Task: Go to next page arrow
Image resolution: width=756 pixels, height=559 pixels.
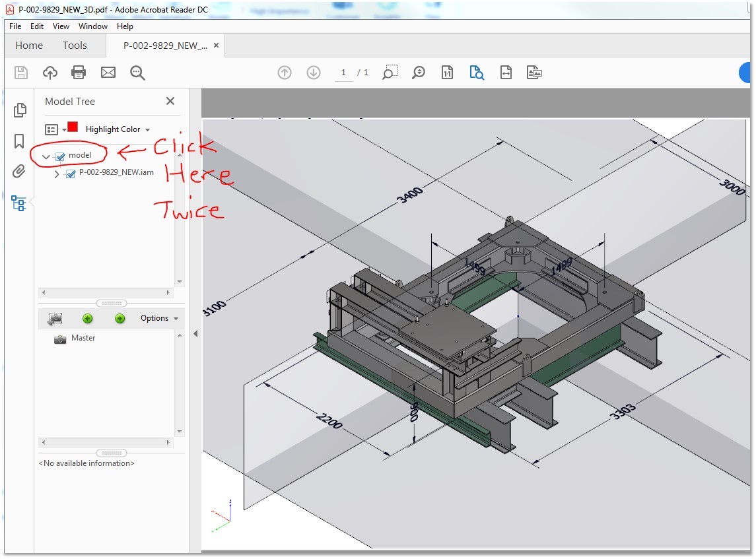Action: tap(313, 73)
